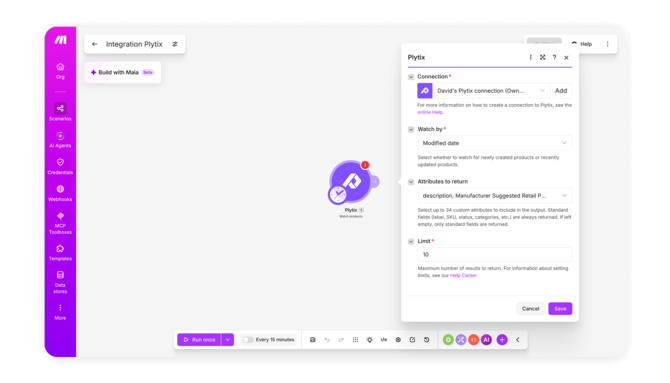The height and width of the screenshot is (383, 670).
Task: Click Build with Maia button
Action: coord(123,72)
